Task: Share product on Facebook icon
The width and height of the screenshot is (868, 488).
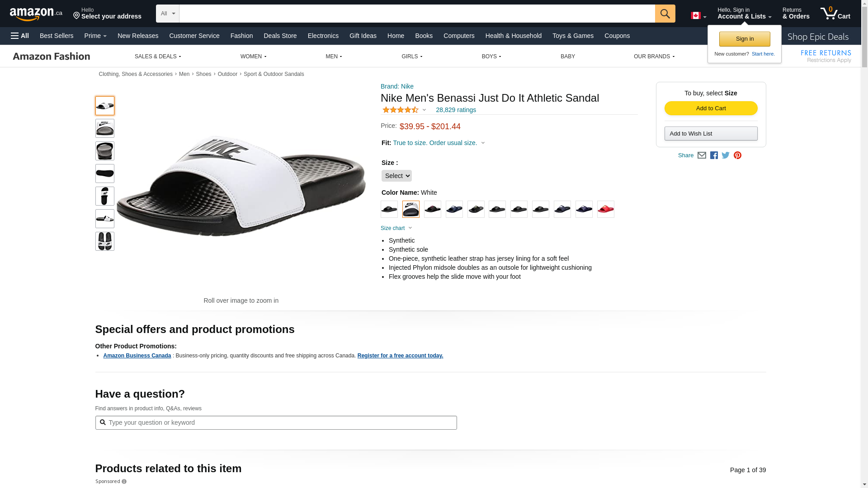Action: (x=714, y=155)
